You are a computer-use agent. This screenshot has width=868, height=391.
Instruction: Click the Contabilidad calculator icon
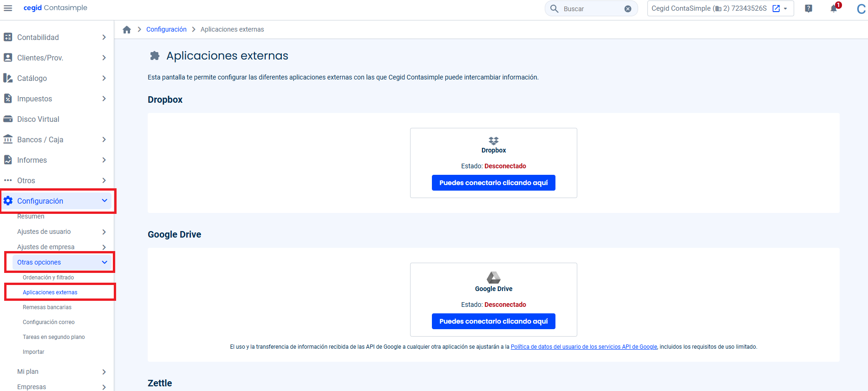coord(8,37)
